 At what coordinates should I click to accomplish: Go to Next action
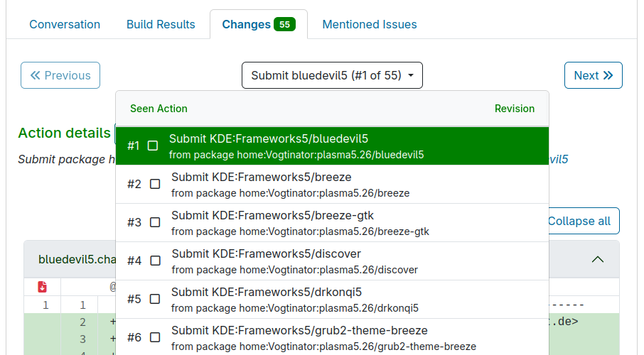click(593, 75)
